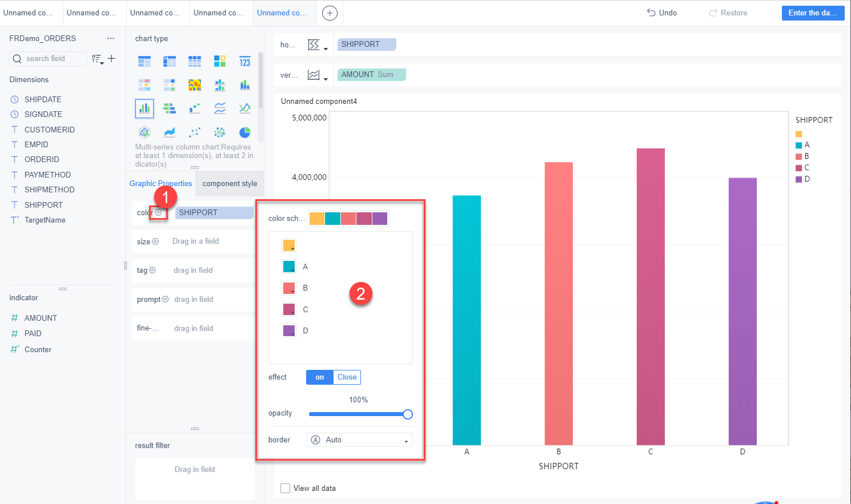This screenshot has height=504, width=851.
Task: Open the FRDemo_ORDERS more options ellipsis
Action: click(x=111, y=38)
